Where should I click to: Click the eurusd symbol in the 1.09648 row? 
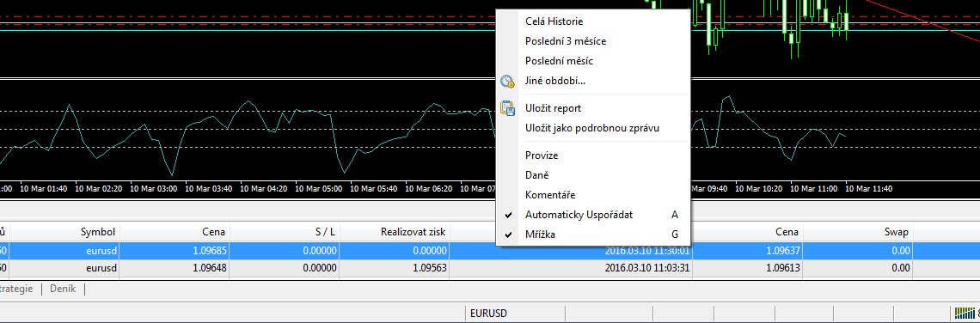102,268
